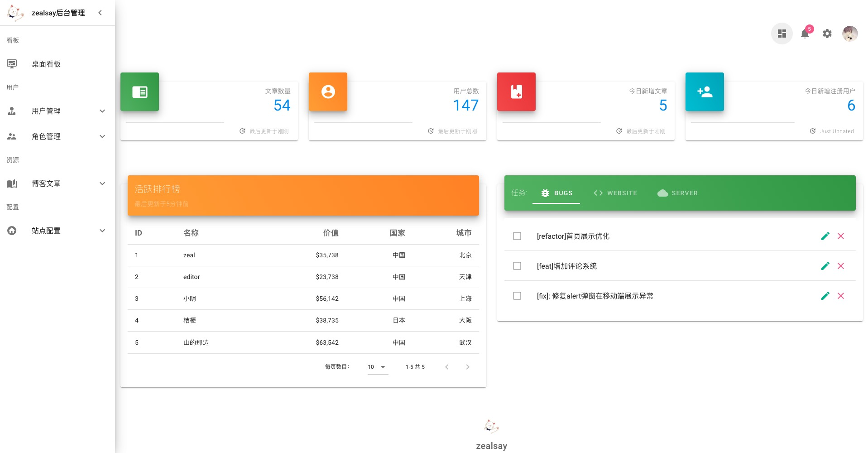Open 桌面看板 in the sidebar
This screenshot has height=453, width=868.
[58, 64]
